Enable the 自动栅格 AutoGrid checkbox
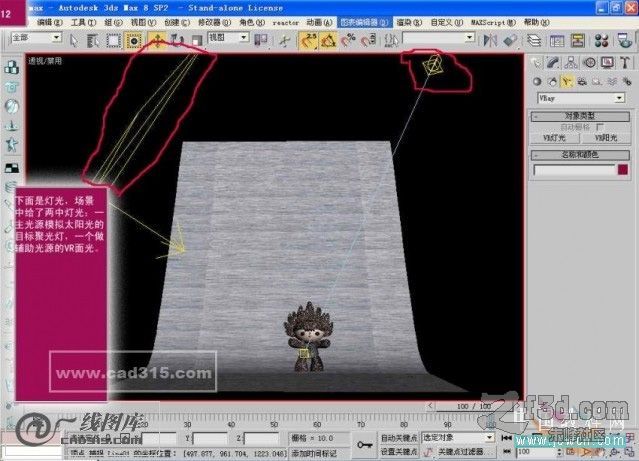The width and height of the screenshot is (639, 461). click(599, 127)
